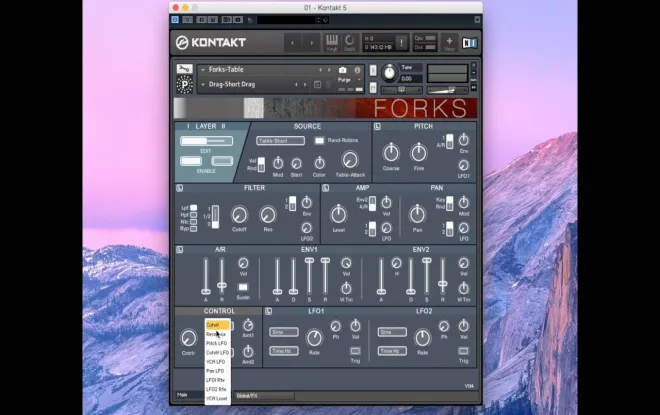The width and height of the screenshot is (660, 415).
Task: Go to previous instrument arrow in header
Action: pos(293,43)
